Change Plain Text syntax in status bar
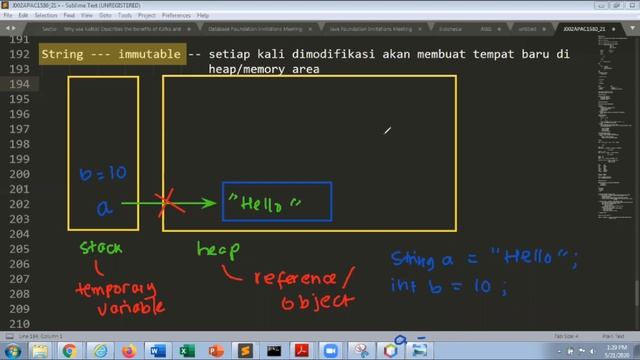This screenshot has width=640, height=360. 613,336
